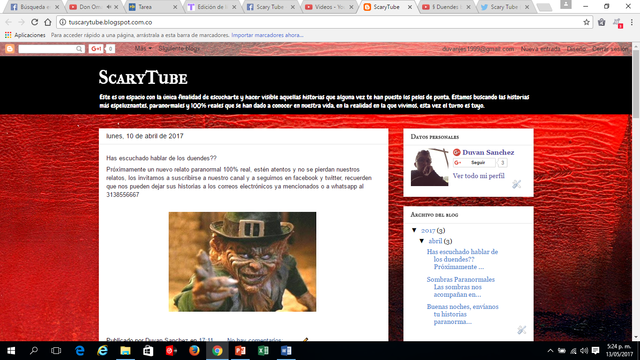
Task: Switch to the Scary Tube Twitter tab
Action: (x=504, y=7)
